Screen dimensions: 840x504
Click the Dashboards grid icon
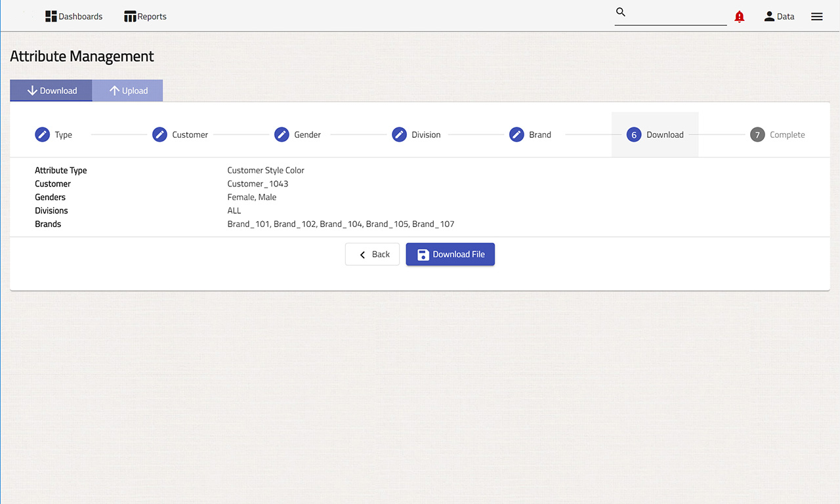[x=51, y=16]
